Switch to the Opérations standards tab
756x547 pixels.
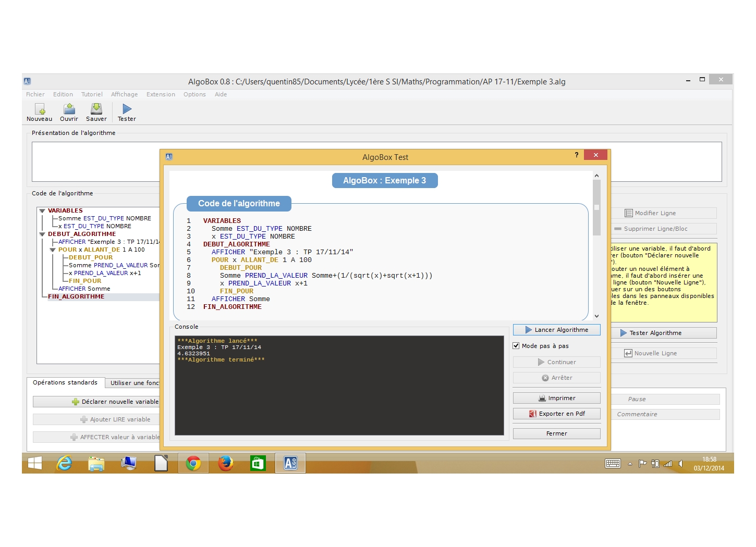point(65,383)
